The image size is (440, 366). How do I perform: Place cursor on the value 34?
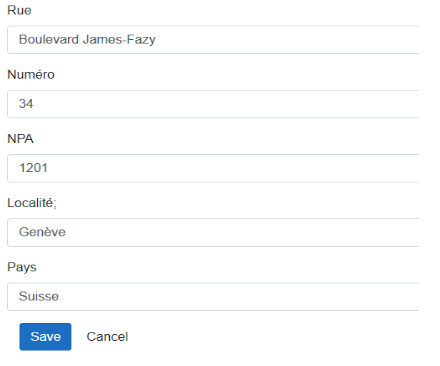point(26,104)
